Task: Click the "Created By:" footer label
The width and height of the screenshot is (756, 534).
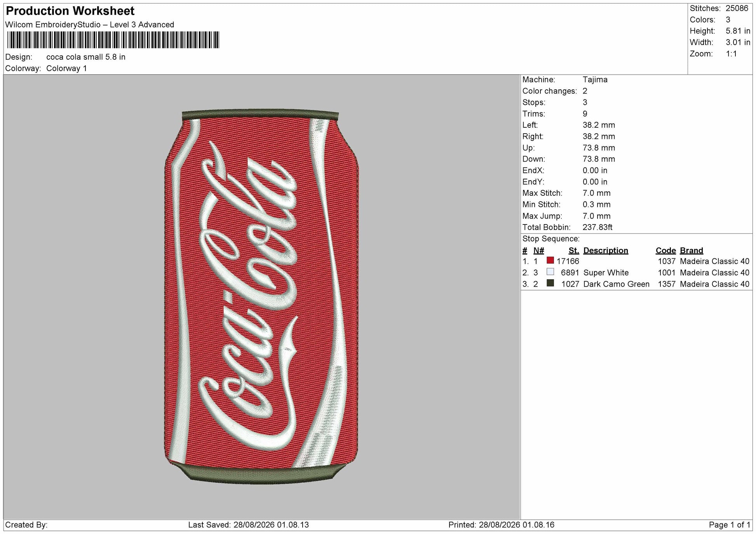Action: click(x=26, y=525)
